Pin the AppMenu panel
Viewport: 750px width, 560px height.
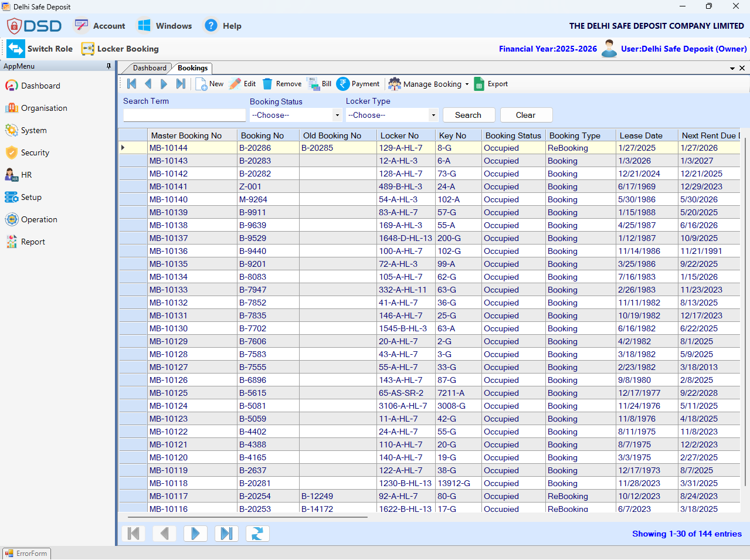click(108, 66)
